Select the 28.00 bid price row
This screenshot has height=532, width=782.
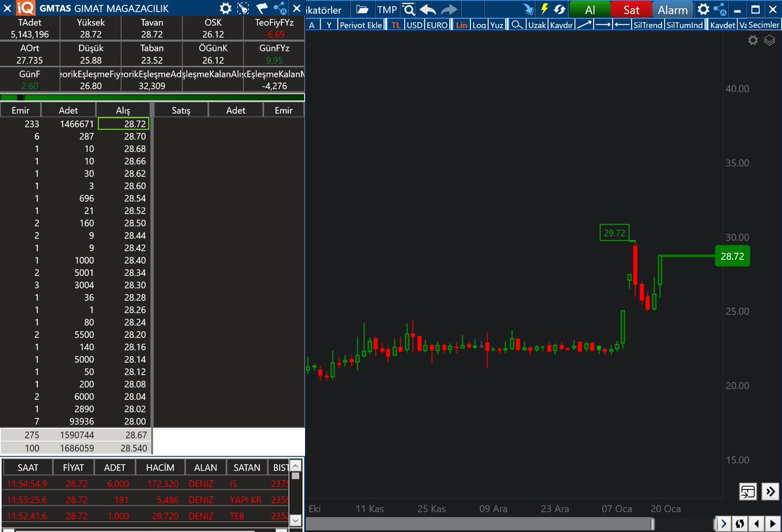click(x=76, y=421)
